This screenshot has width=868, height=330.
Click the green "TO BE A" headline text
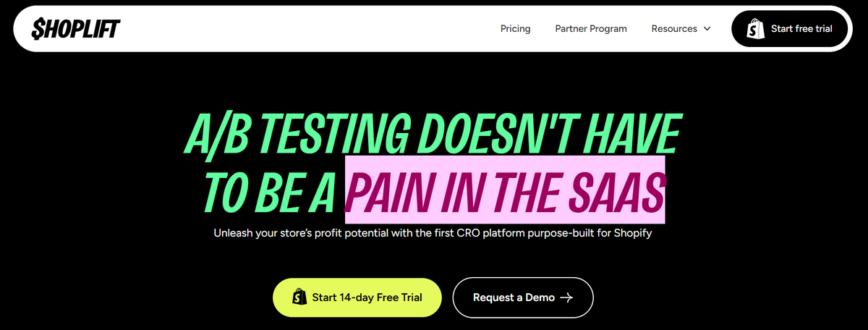pos(269,190)
